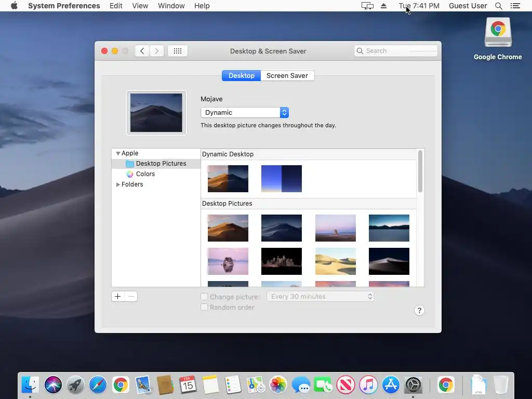Screen dimensions: 532x399
Task: Select the purple sunset rock thumbnail
Action: [x=336, y=228]
